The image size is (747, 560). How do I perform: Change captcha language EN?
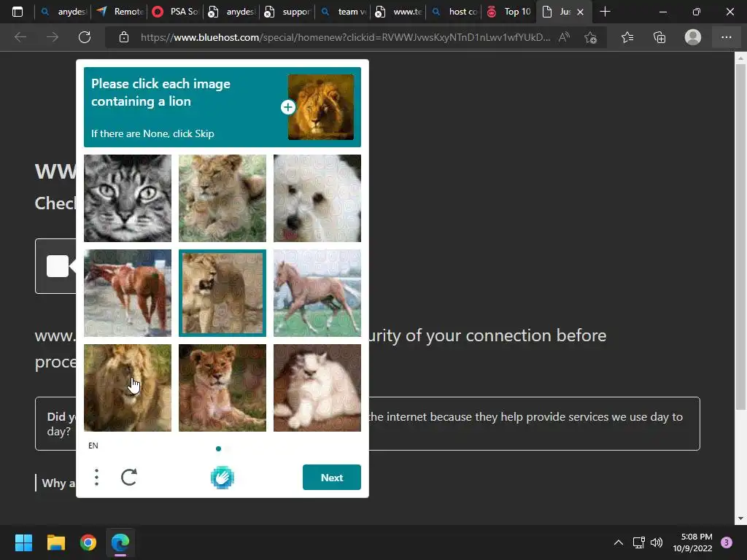tap(93, 446)
